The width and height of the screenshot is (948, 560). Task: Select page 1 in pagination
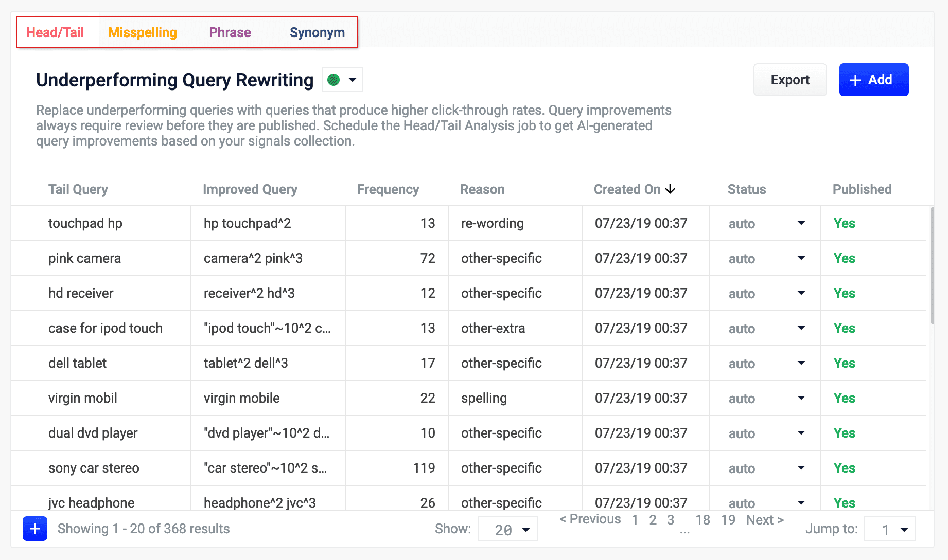tap(635, 520)
